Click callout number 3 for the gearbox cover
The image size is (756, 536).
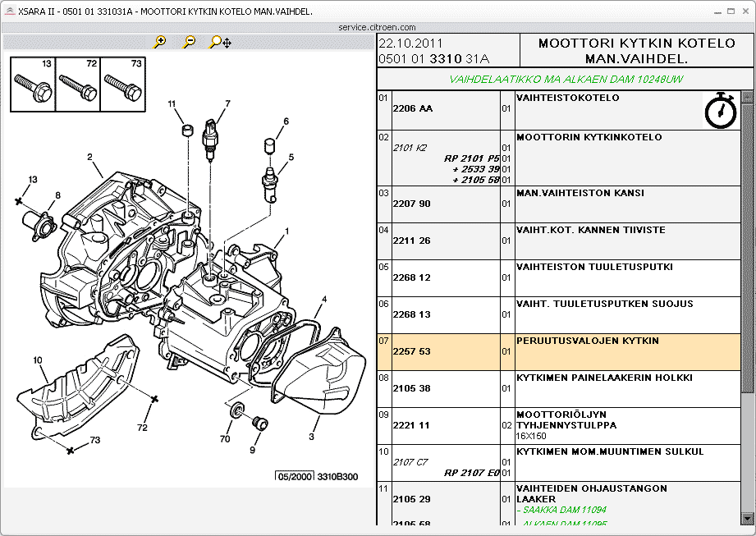[x=311, y=437]
